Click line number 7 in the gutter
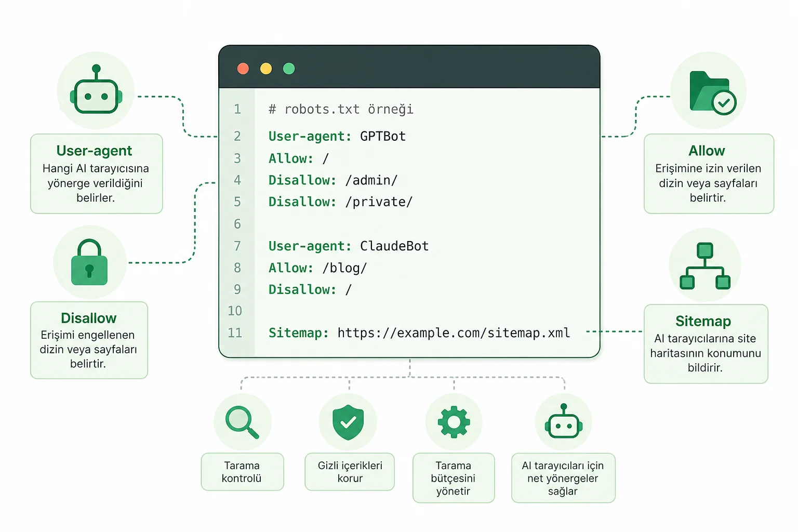This screenshot has height=532, width=798. click(x=237, y=246)
